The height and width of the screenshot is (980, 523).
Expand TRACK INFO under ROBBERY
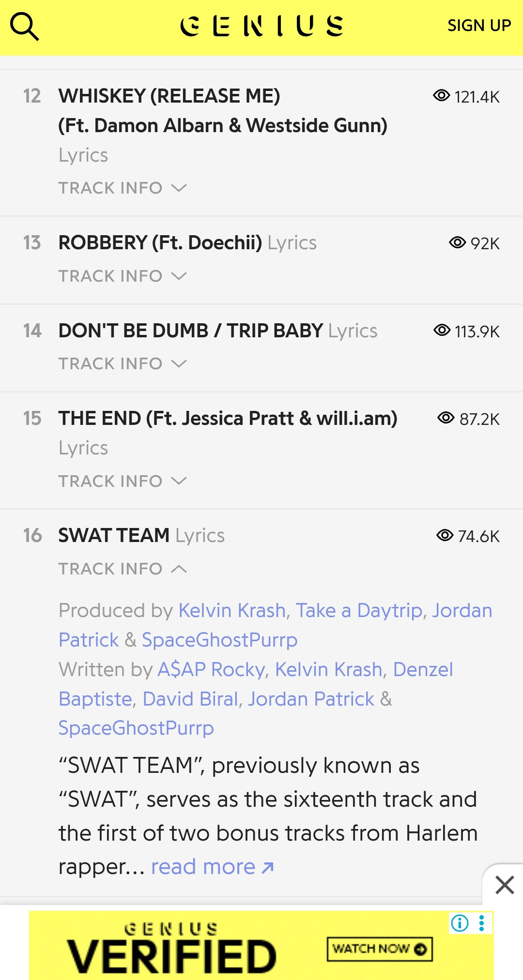point(122,276)
